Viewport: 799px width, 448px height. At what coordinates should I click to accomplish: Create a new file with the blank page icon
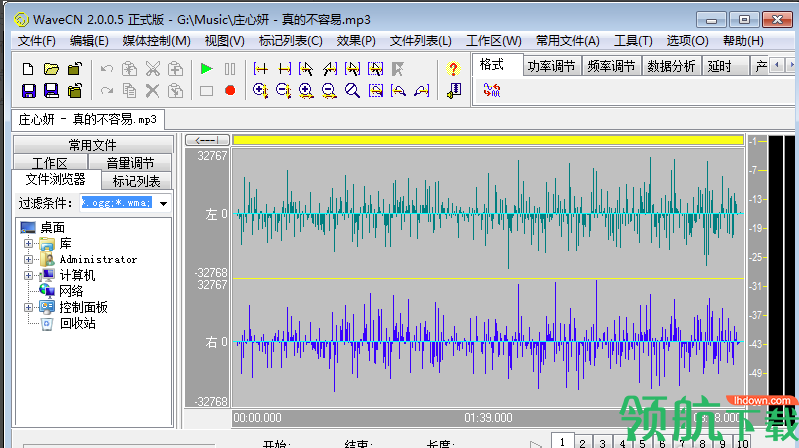tap(28, 69)
